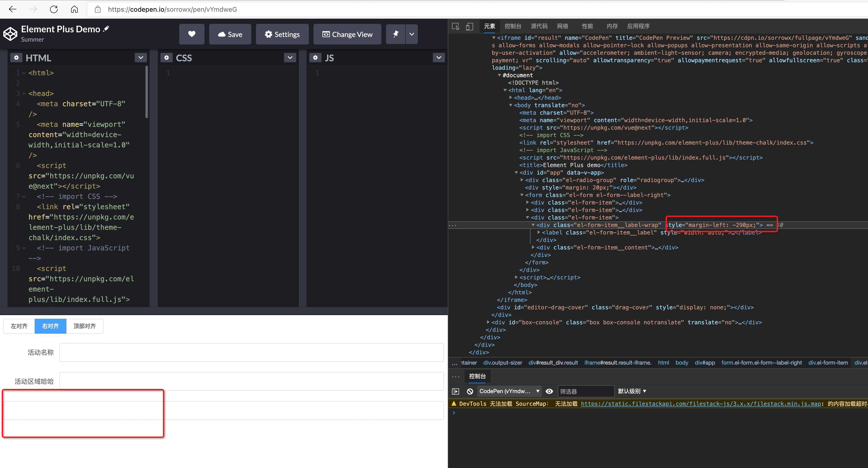Click the 活动名称 input field
This screenshot has height=468, width=868.
pyautogui.click(x=252, y=352)
